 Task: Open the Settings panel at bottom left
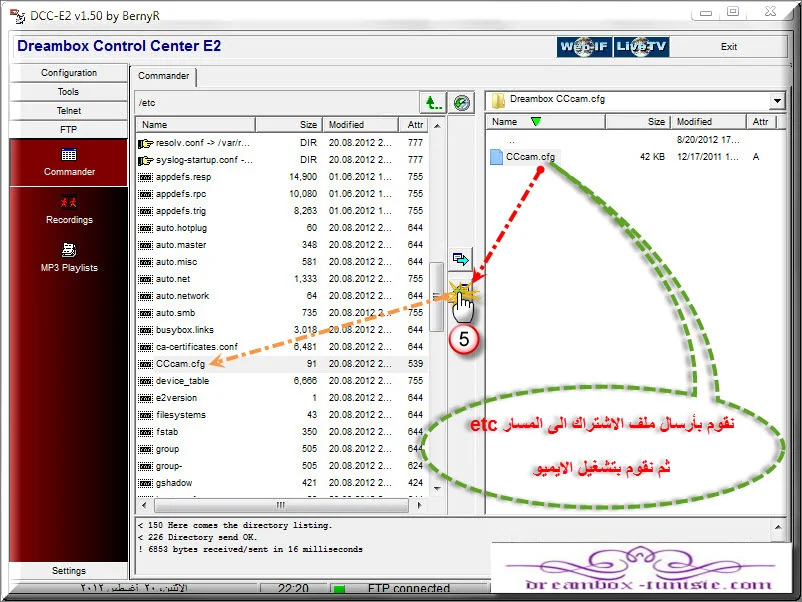point(69,571)
